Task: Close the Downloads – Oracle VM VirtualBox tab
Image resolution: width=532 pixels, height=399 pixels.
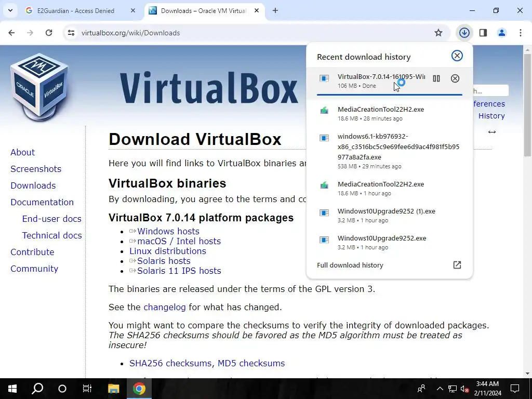Action: (257, 10)
